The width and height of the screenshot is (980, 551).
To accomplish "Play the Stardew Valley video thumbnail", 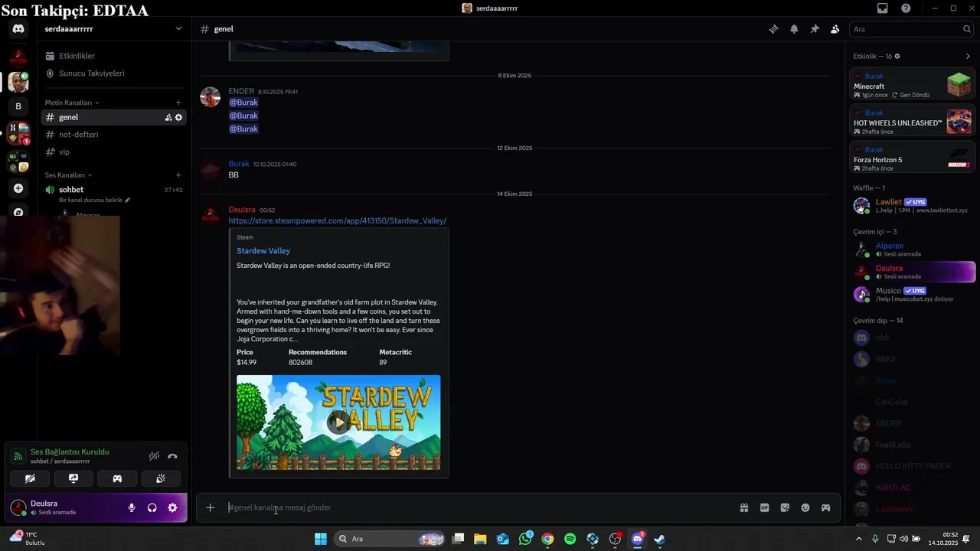I will coord(338,422).
